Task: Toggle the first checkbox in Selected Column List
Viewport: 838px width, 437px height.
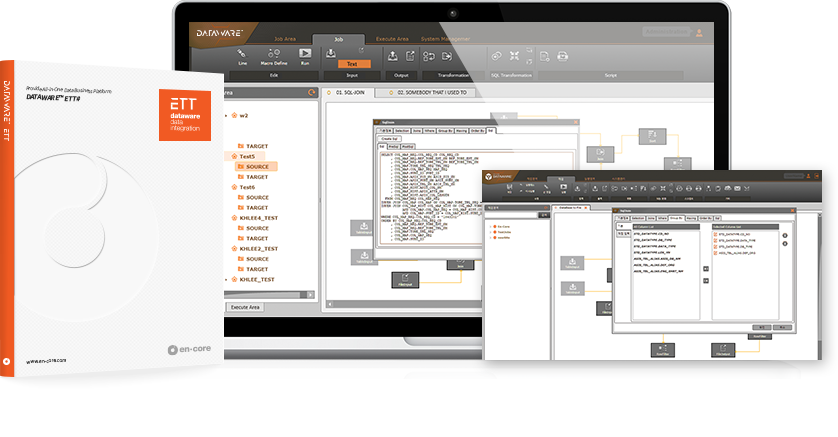Action: (x=716, y=234)
